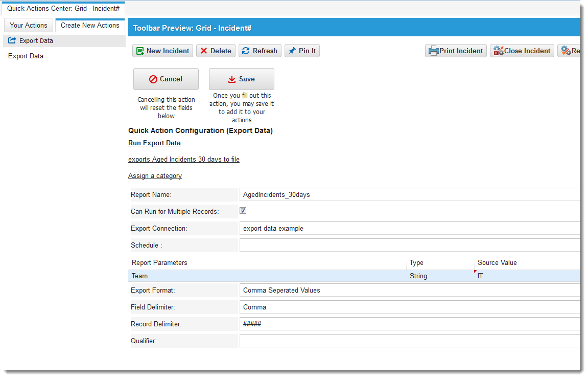Open the Export Connection field
The image size is (588, 378).
coord(409,228)
